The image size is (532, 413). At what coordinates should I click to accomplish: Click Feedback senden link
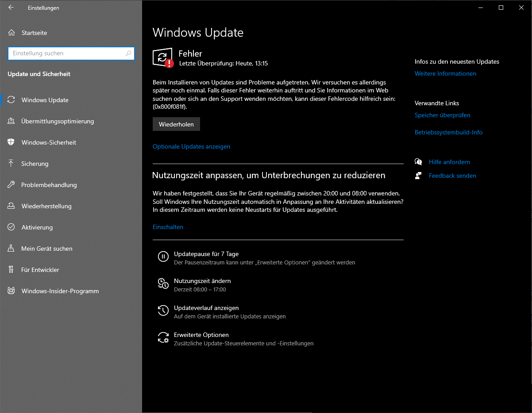[x=452, y=176]
